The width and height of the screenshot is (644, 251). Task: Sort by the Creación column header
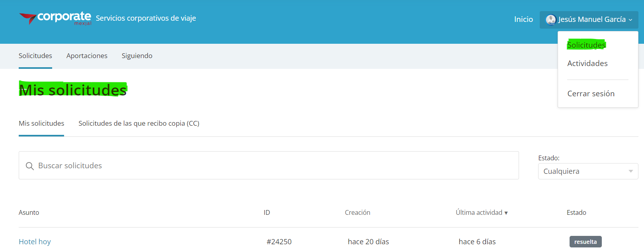pos(357,212)
